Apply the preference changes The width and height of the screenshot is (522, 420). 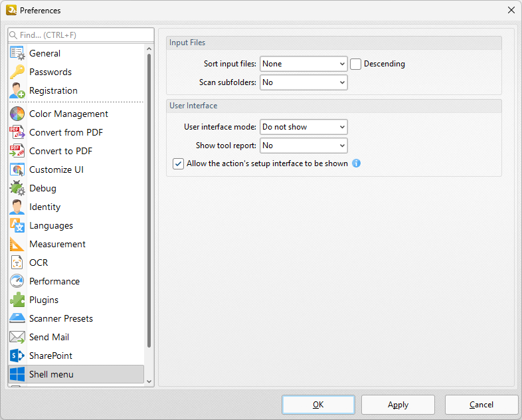coord(398,405)
